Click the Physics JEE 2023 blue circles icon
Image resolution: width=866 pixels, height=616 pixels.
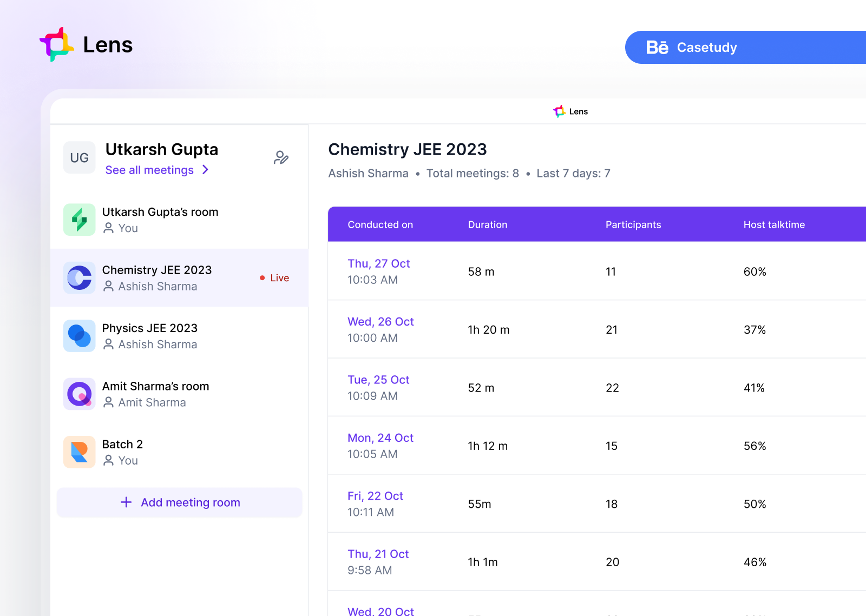(79, 336)
